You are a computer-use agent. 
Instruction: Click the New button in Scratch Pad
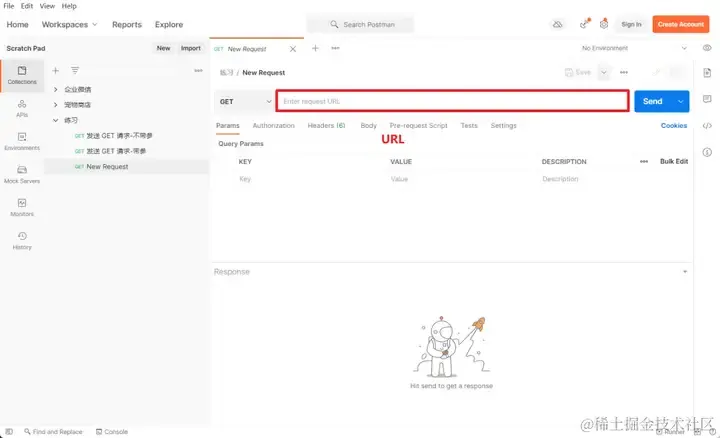coord(163,48)
